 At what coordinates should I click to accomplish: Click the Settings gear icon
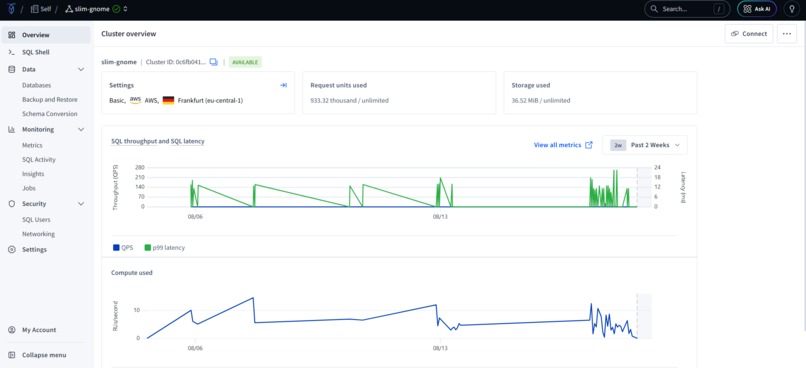(x=12, y=250)
